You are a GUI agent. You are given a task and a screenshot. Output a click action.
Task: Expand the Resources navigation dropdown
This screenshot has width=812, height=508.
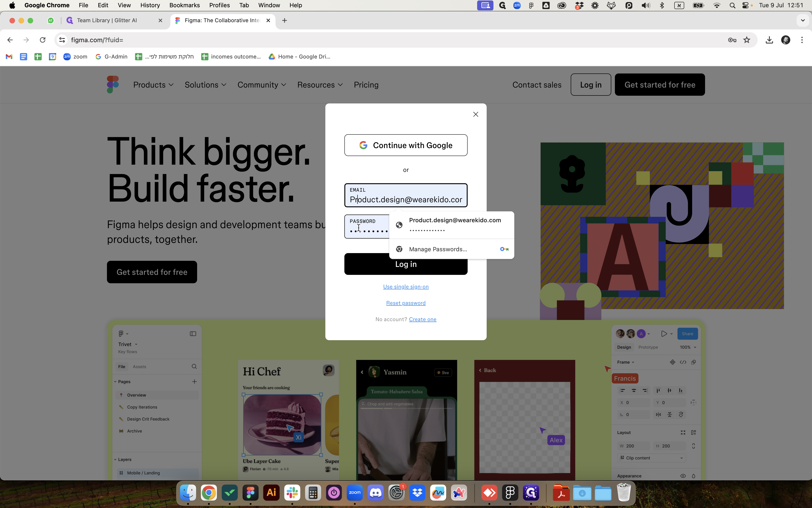320,85
